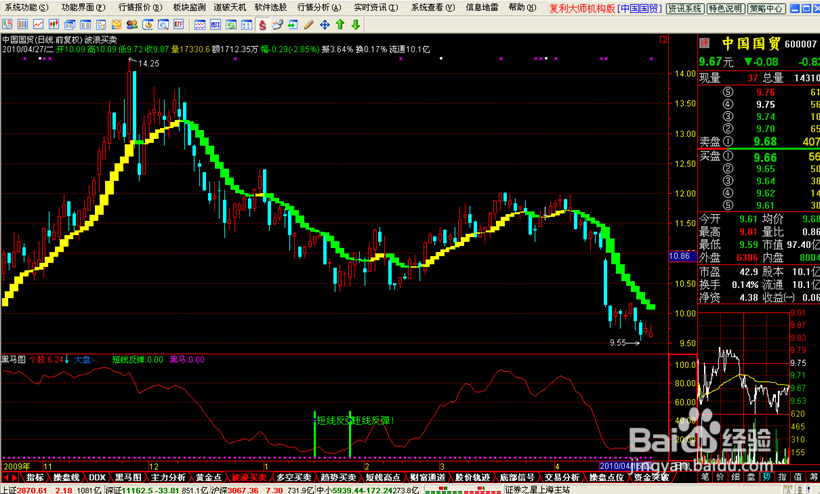The width and height of the screenshot is (820, 494).
Task: Open the 功能界面 menu
Action: tap(83, 7)
